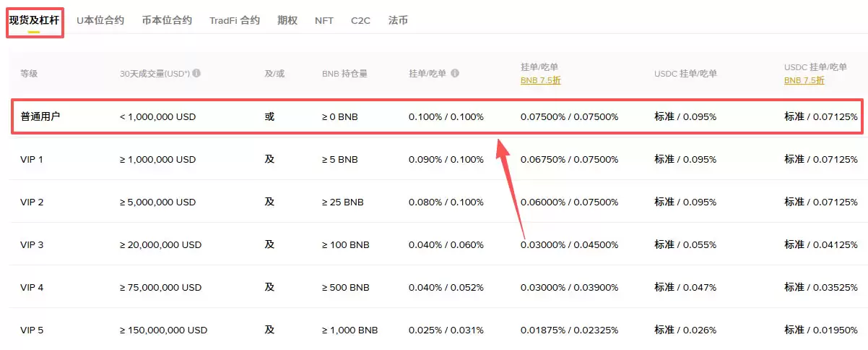Viewport: 868px width, 350px height.
Task: Select the 现货及杠杆 tab
Action: tap(34, 20)
